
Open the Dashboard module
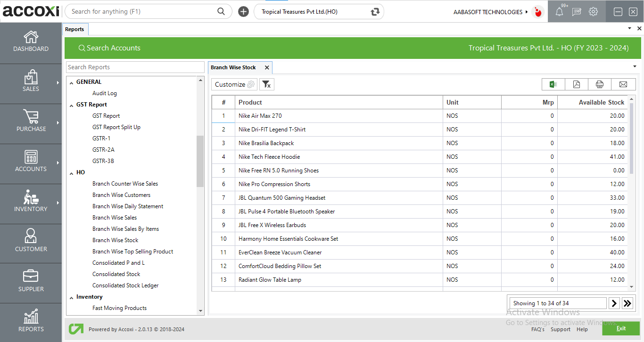[x=31, y=41]
